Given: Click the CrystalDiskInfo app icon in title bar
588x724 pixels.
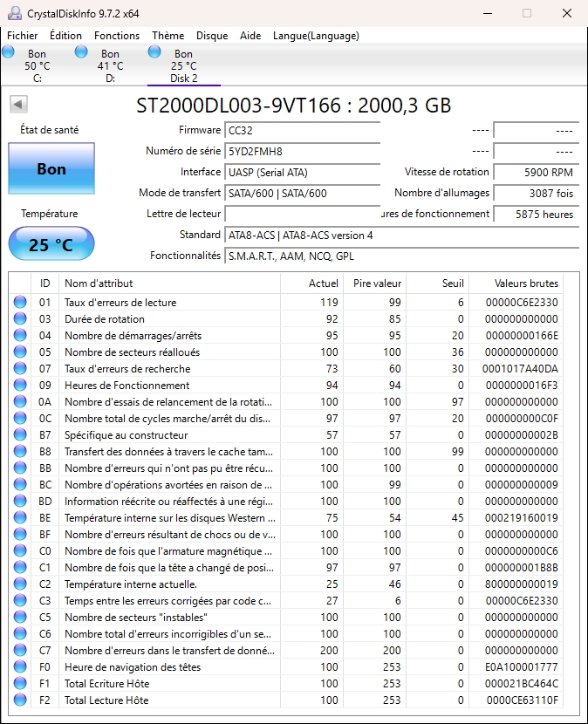Looking at the screenshot, I should 14,14.
